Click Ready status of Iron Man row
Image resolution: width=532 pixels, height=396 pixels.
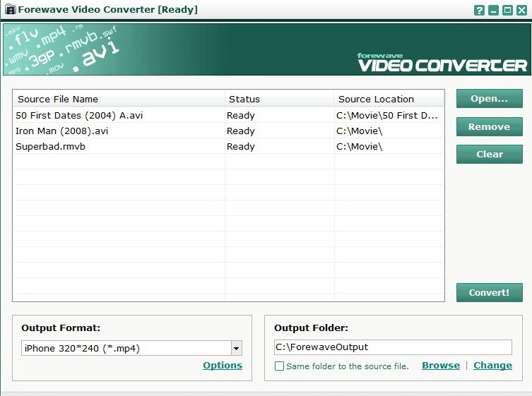click(240, 131)
